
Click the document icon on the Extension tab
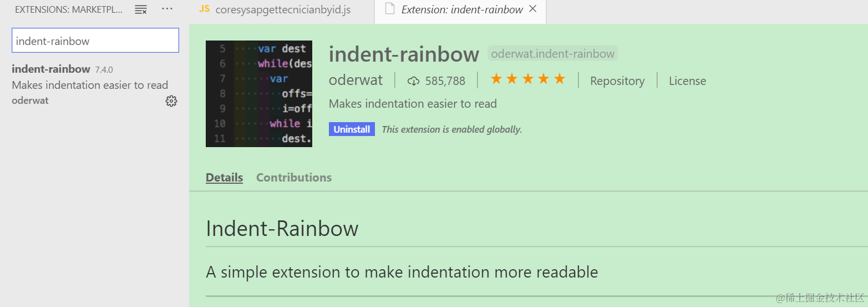[390, 9]
